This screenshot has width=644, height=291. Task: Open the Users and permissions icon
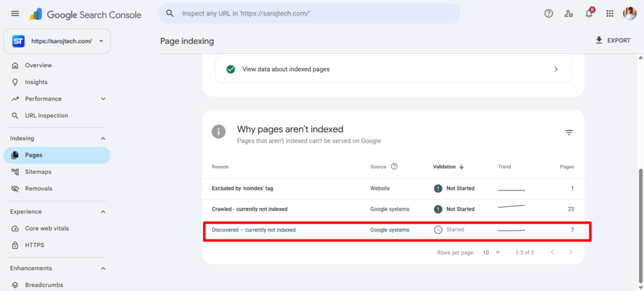point(569,14)
